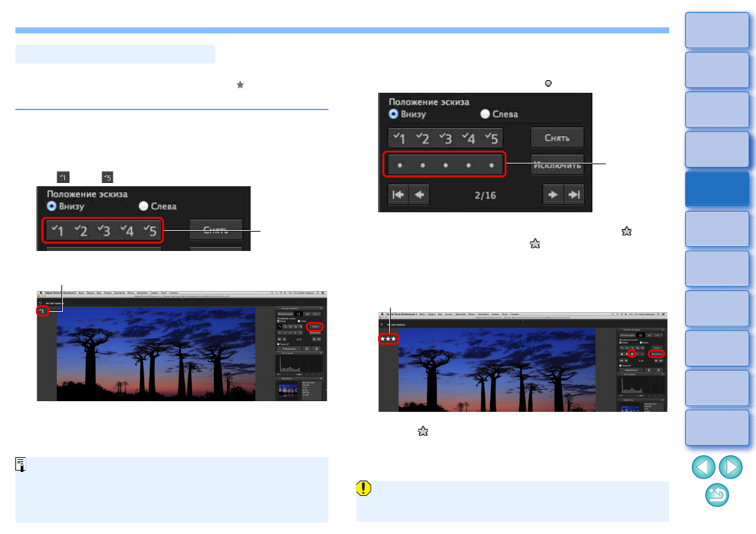Click Исключить button in the 2/16 panel
Screen dimensions: 756x534
coord(557,165)
